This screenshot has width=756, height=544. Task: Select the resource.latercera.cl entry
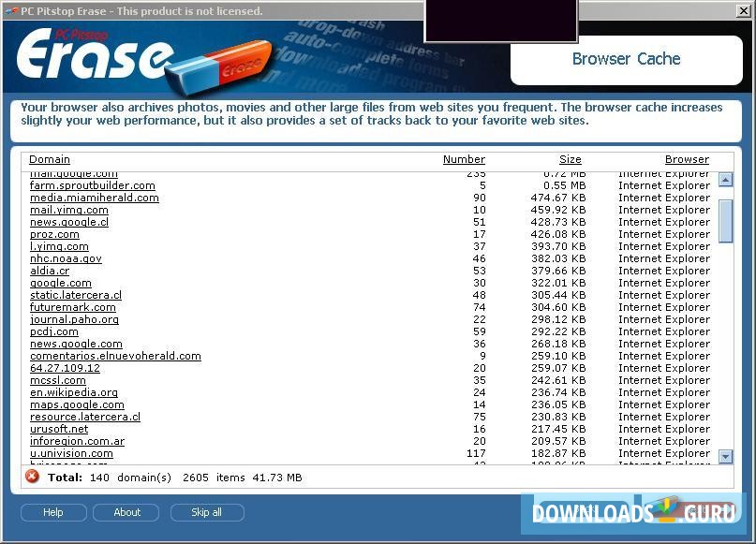pos(85,417)
